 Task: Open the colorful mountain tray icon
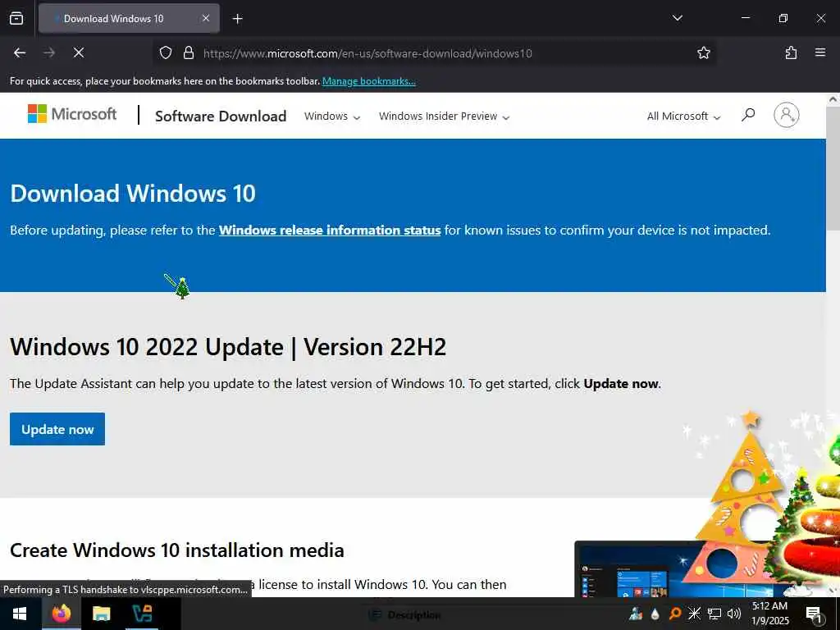coord(636,614)
